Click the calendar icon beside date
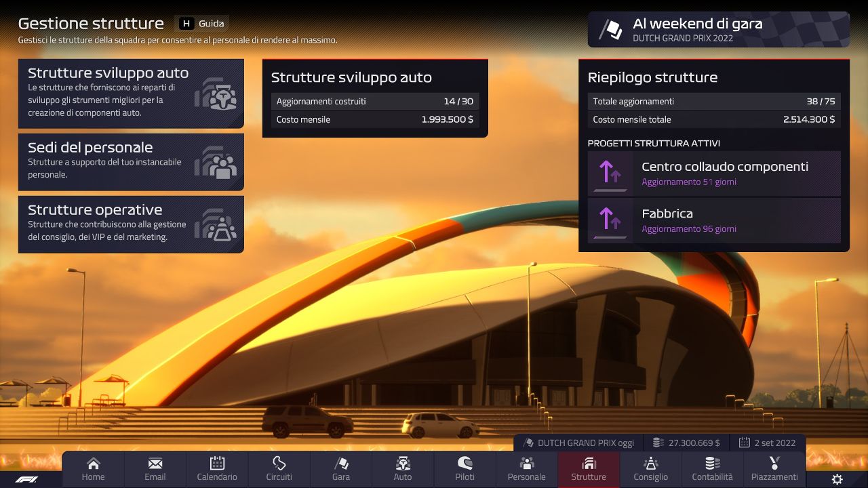This screenshot has width=868, height=488. coord(744,443)
